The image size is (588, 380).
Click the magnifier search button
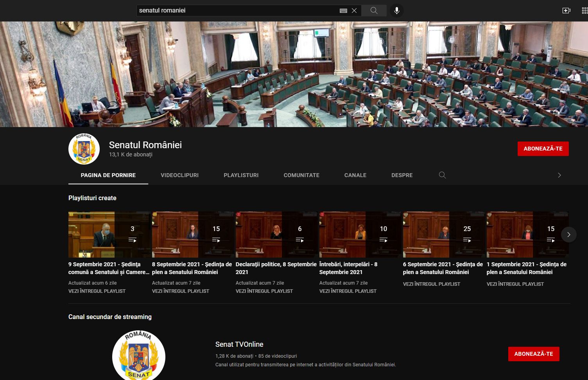(x=374, y=11)
